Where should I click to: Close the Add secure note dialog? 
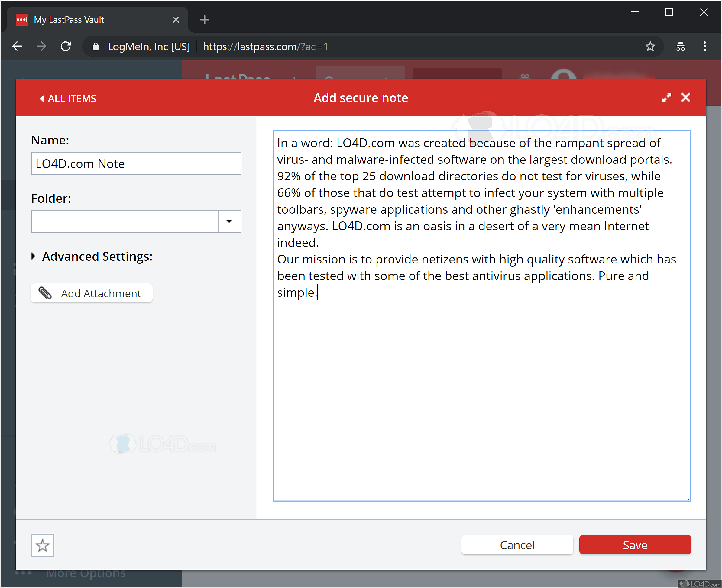(685, 98)
